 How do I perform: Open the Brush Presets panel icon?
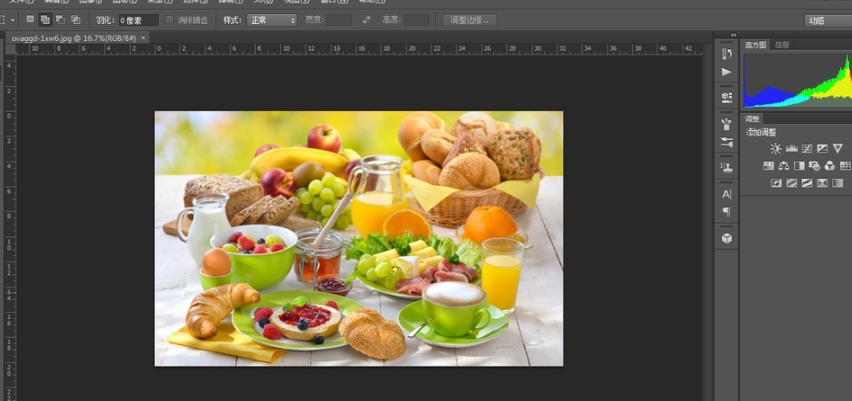[726, 124]
